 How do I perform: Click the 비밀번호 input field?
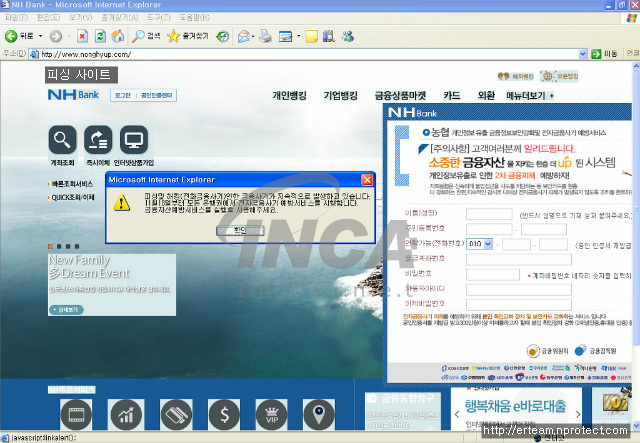pyautogui.click(x=493, y=274)
